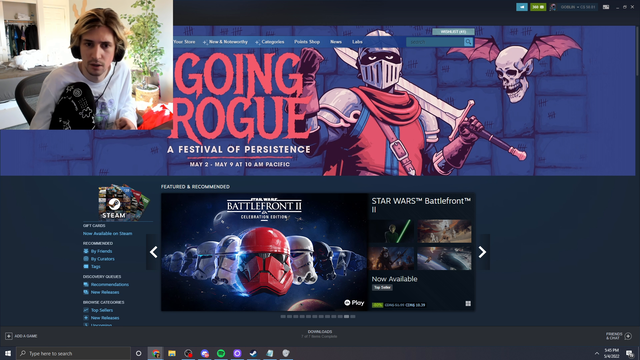Click the store search input field

click(x=435, y=42)
